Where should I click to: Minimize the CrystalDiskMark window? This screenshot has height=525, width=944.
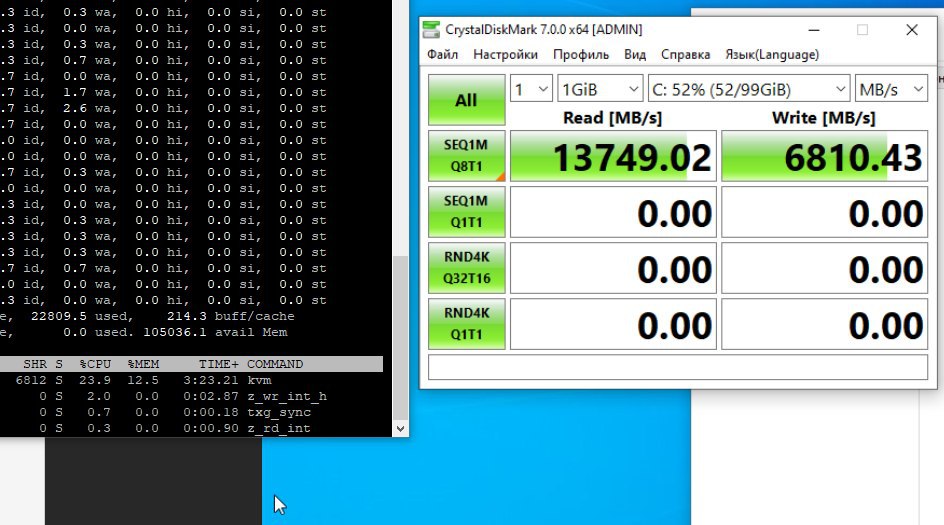[x=814, y=30]
